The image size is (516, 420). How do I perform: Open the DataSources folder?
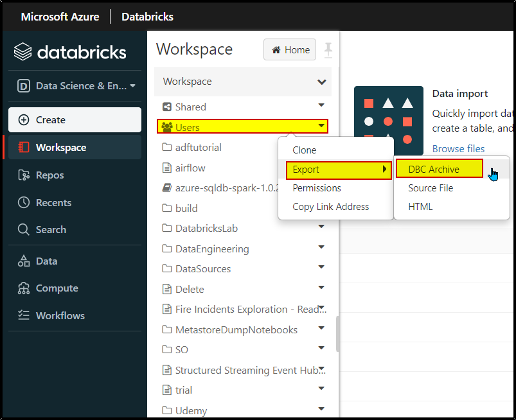203,268
